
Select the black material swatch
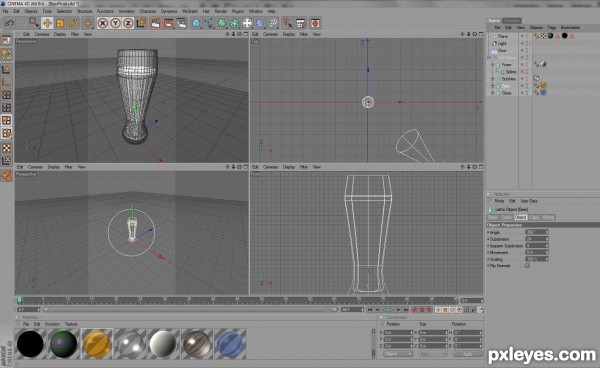(x=30, y=344)
